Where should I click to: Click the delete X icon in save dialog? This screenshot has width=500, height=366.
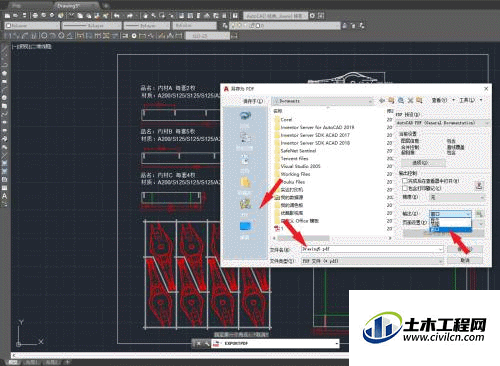(410, 100)
